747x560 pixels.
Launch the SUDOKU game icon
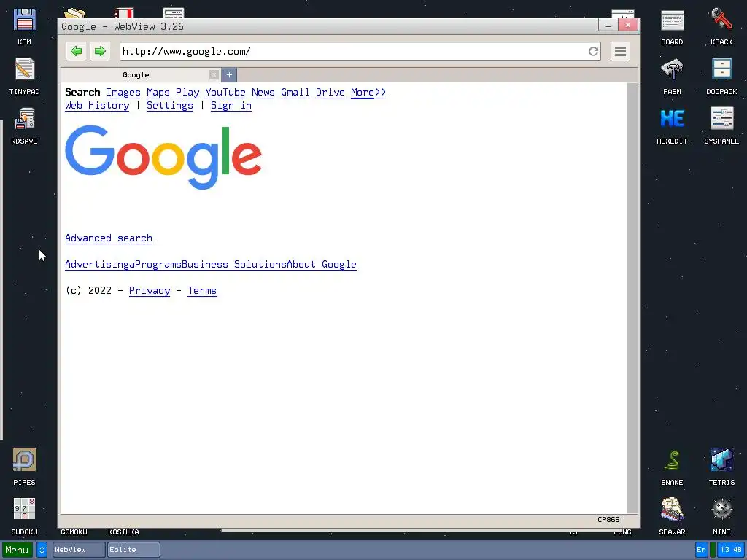(24, 516)
